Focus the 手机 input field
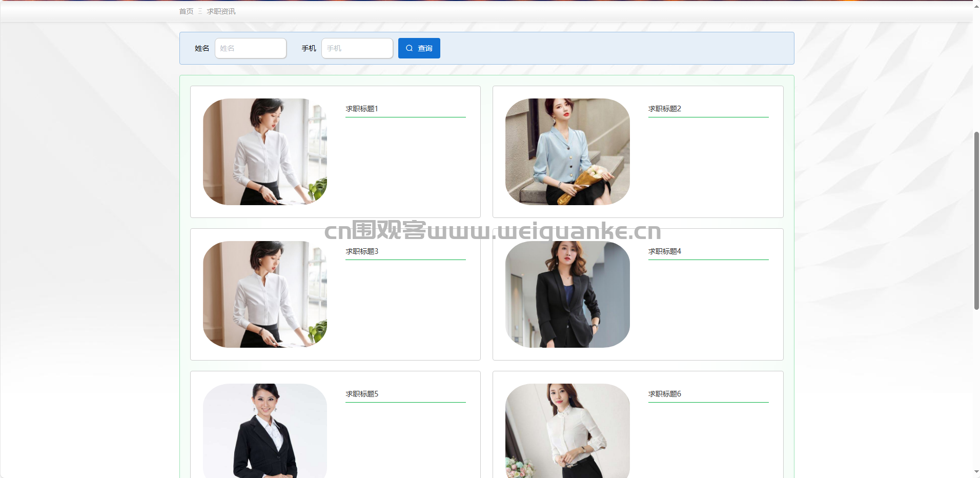Screen dimensions: 980x478 357,48
